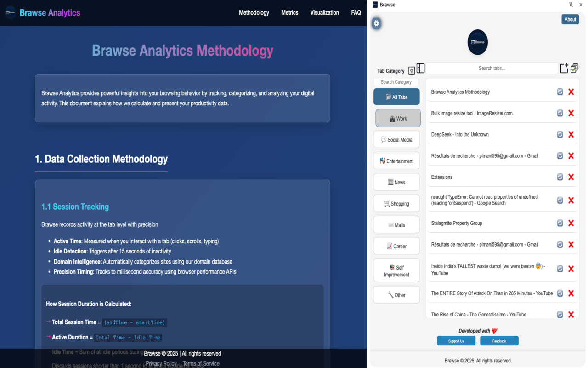The height and width of the screenshot is (368, 588).
Task: Filter tabs by Entertainment category
Action: (x=396, y=161)
